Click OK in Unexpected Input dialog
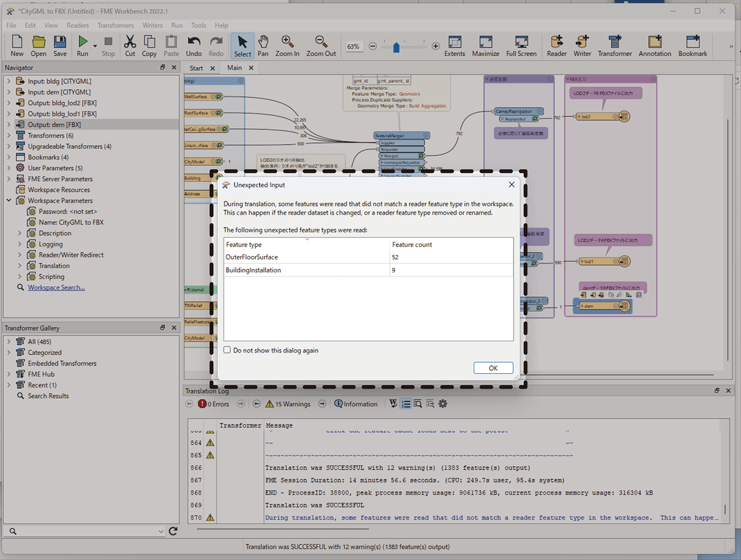Viewport: 741px width, 560px height. pyautogui.click(x=493, y=368)
